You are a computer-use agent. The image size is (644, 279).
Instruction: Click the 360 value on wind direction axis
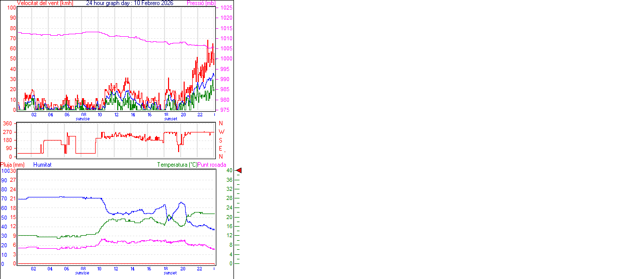8,124
